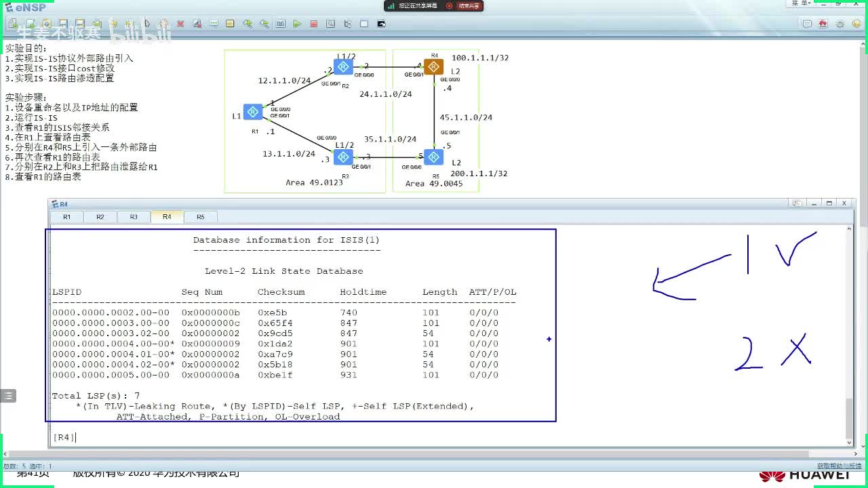
Task: Click the red Stop Devices icon
Action: pyautogui.click(x=314, y=24)
